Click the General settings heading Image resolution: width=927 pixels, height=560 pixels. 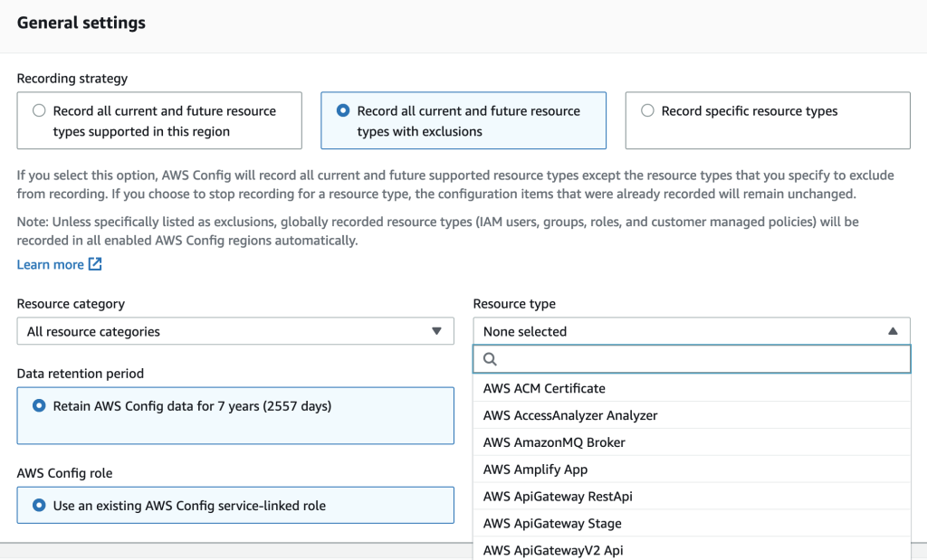click(81, 23)
